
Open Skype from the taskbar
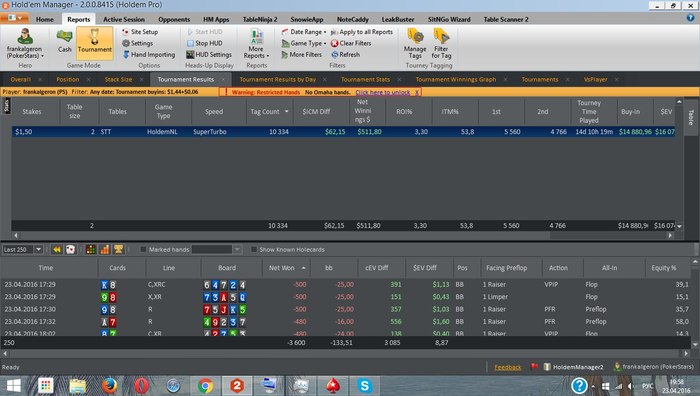click(x=364, y=385)
